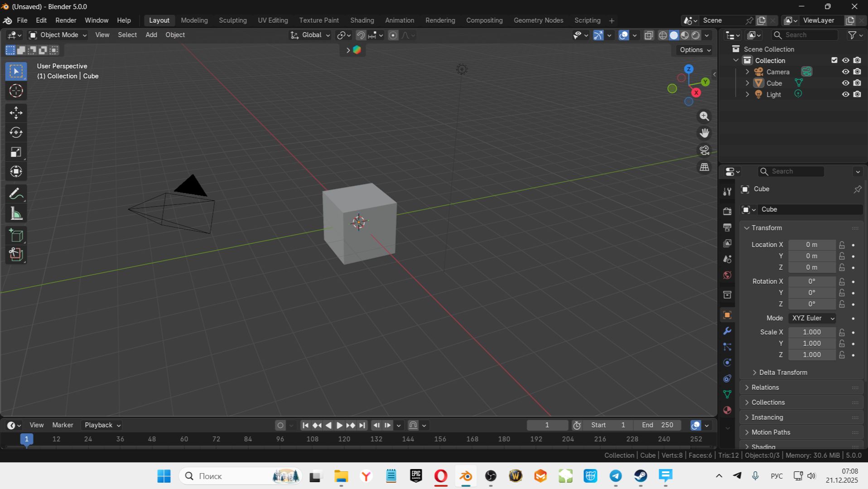Toggle camera view in viewport
Screen dimensions: 868x489
(x=704, y=150)
